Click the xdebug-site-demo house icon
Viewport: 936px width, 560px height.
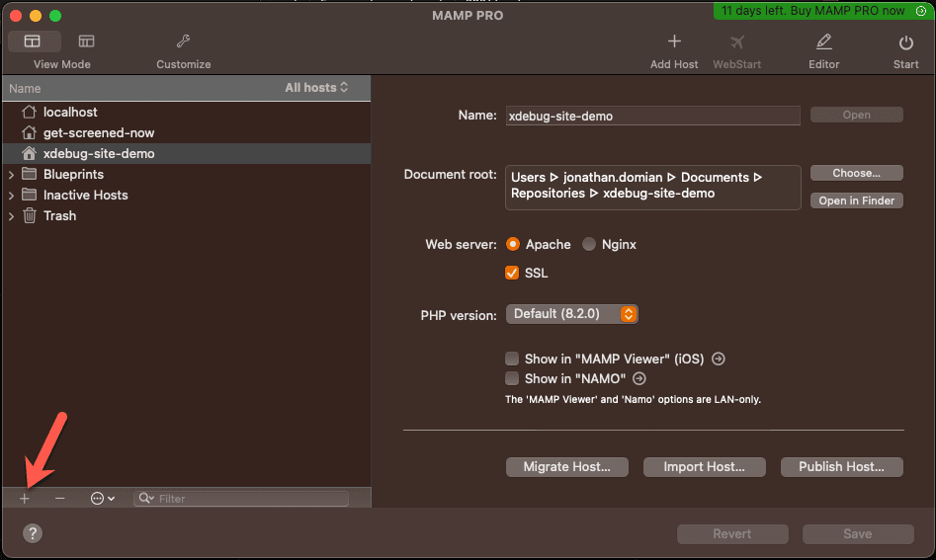coord(30,153)
